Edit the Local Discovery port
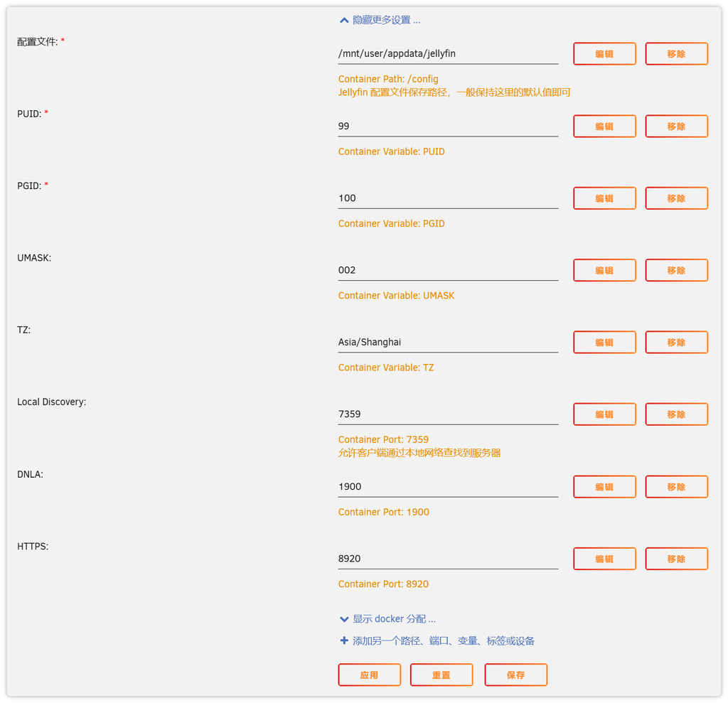Image resolution: width=728 pixels, height=703 pixels. click(604, 414)
